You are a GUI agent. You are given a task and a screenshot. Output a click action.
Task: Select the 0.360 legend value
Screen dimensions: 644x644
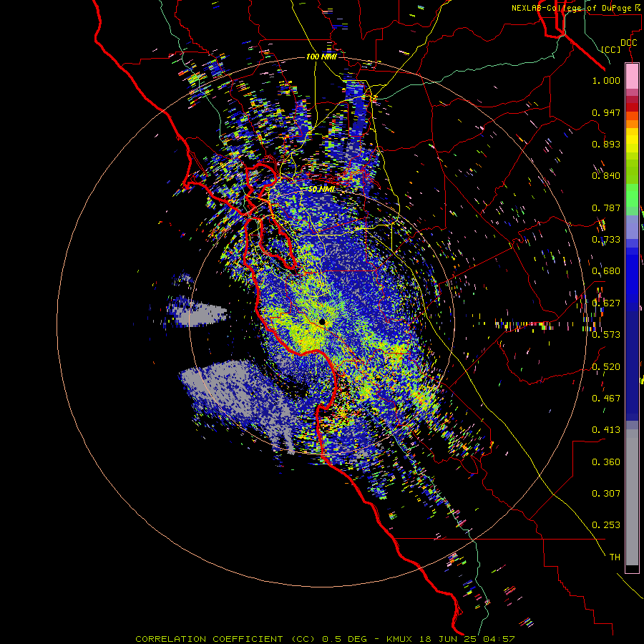(x=606, y=462)
